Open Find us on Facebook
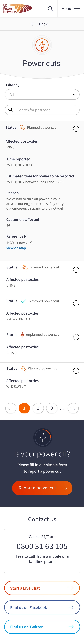This screenshot has width=84, height=644. pyautogui.click(x=42, y=607)
